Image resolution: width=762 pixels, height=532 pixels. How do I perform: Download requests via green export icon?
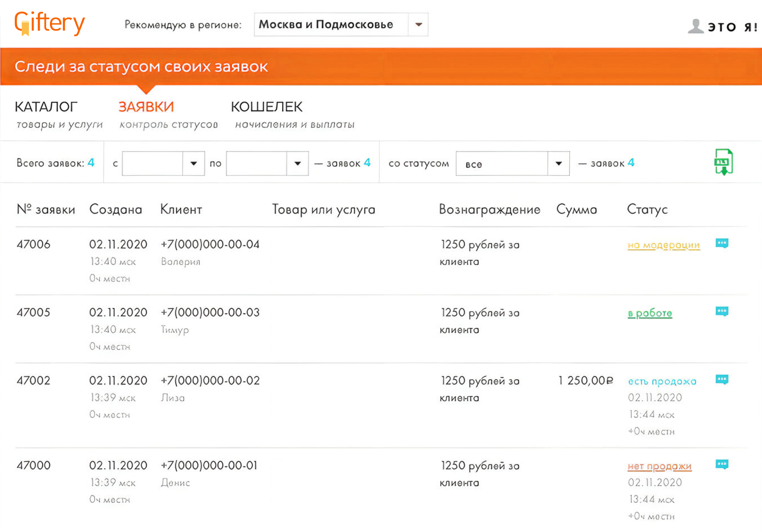click(724, 162)
